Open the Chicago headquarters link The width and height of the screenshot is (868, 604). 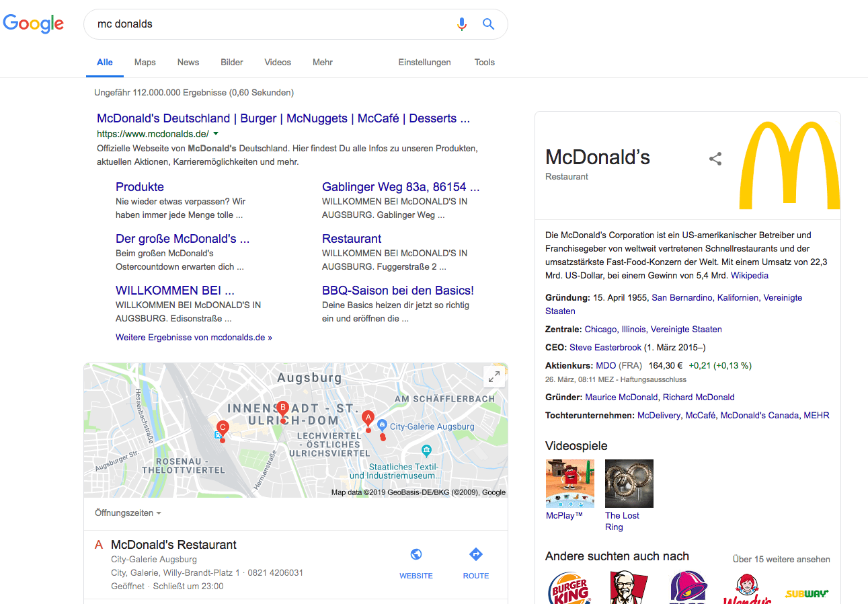600,330
